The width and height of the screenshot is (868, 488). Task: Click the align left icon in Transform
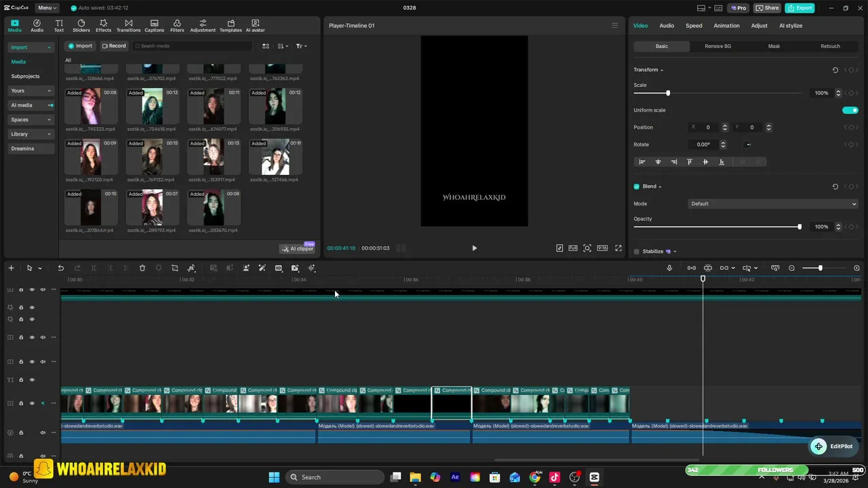(x=642, y=162)
